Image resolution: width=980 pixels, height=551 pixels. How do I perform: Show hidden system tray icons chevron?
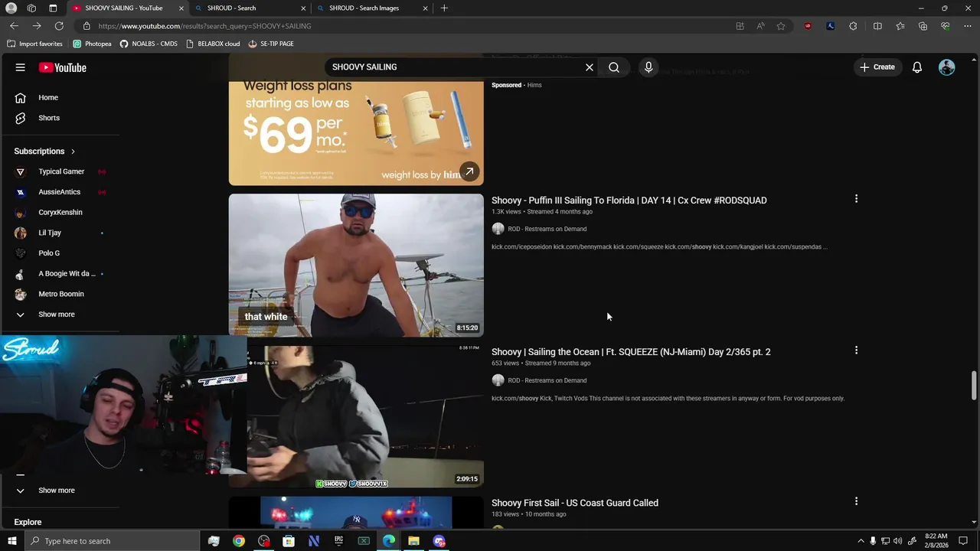(x=861, y=541)
